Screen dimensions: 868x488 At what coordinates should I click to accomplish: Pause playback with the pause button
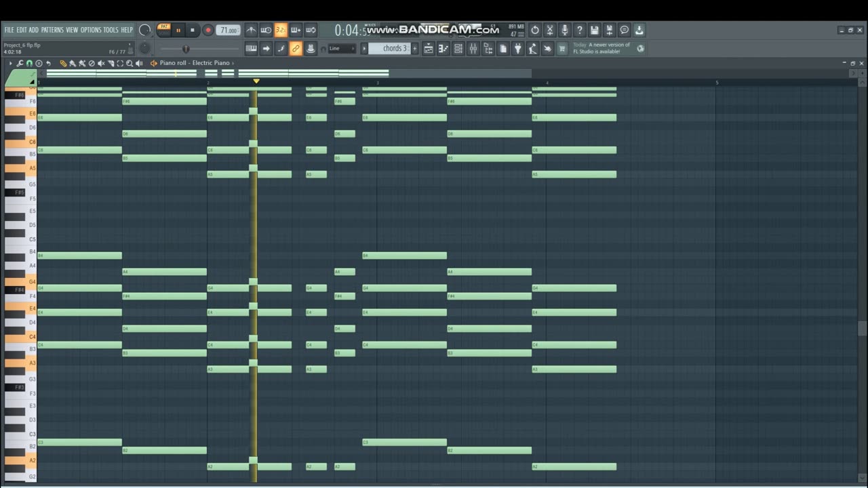178,30
